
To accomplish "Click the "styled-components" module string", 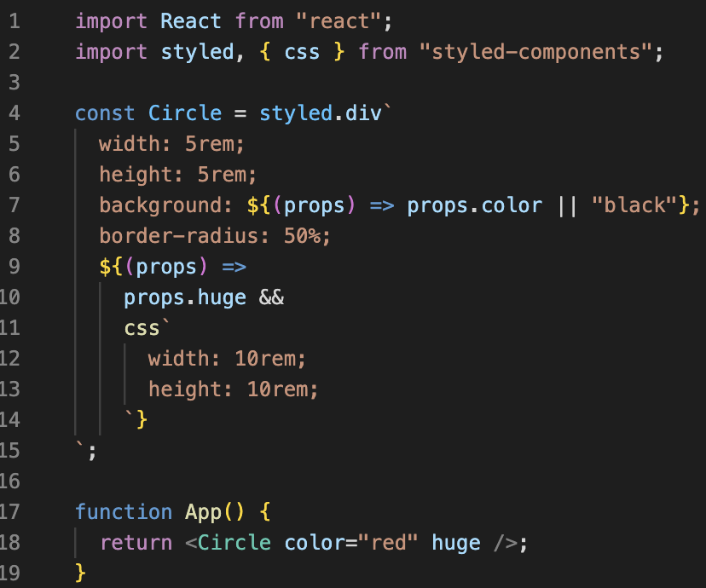I will (x=535, y=52).
